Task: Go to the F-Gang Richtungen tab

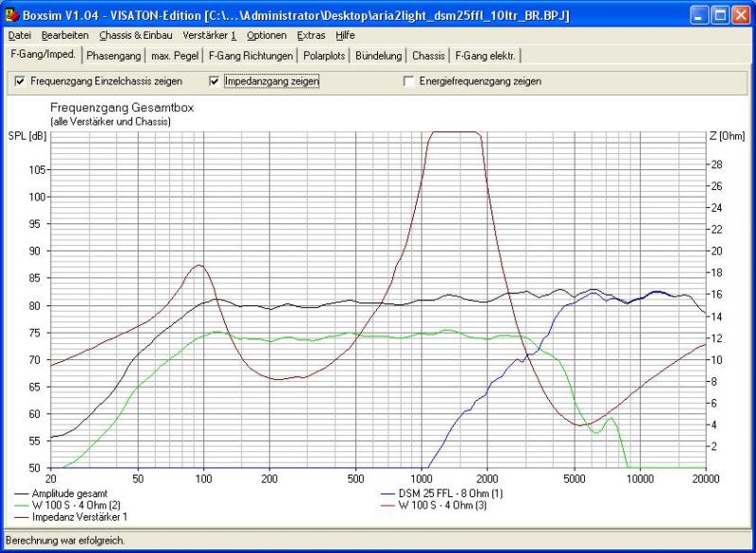Action: [250, 56]
